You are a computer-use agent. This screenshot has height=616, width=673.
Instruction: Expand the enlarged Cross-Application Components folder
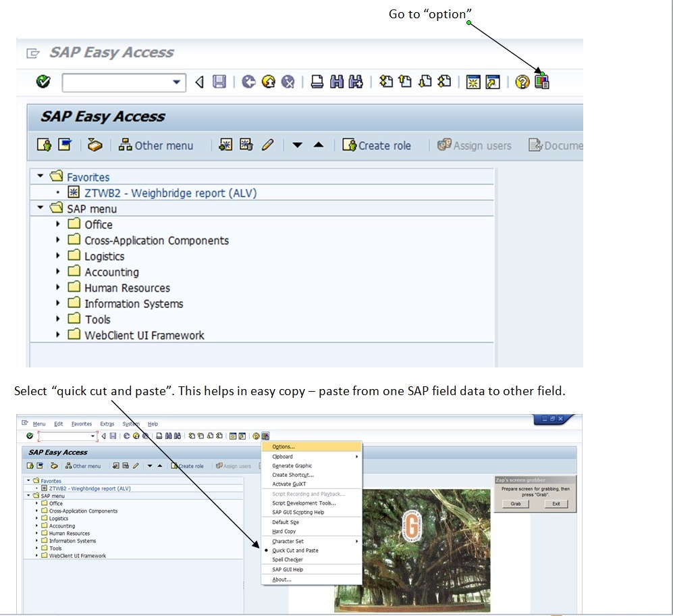click(58, 240)
